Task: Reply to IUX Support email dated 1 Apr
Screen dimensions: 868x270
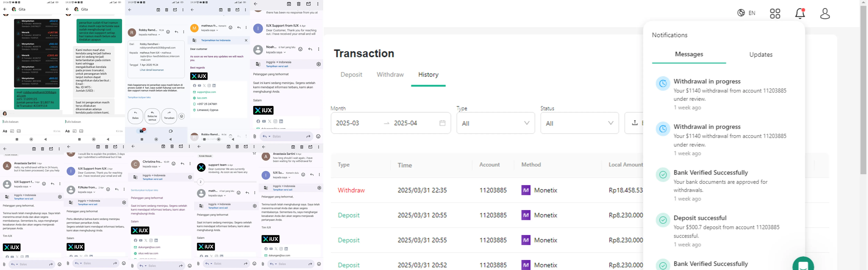Action: [x=52, y=184]
